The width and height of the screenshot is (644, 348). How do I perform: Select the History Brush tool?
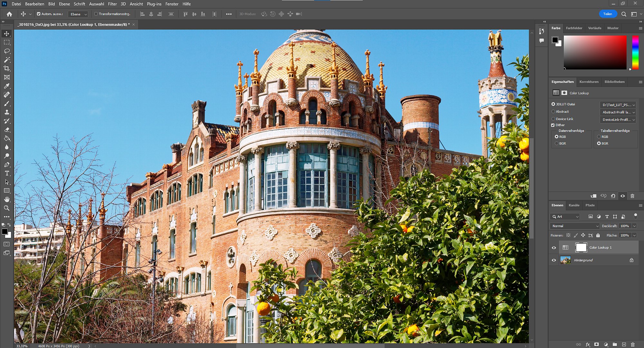(7, 121)
